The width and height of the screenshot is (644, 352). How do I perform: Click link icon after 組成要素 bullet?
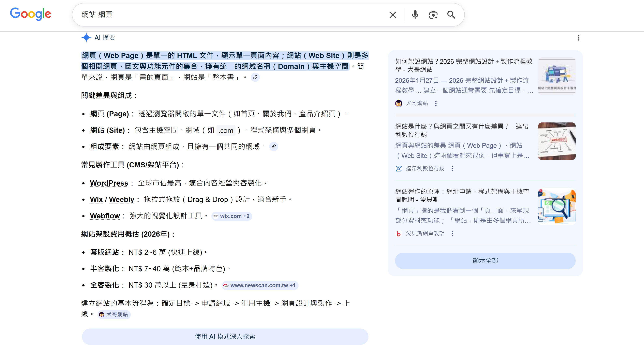pos(273,147)
